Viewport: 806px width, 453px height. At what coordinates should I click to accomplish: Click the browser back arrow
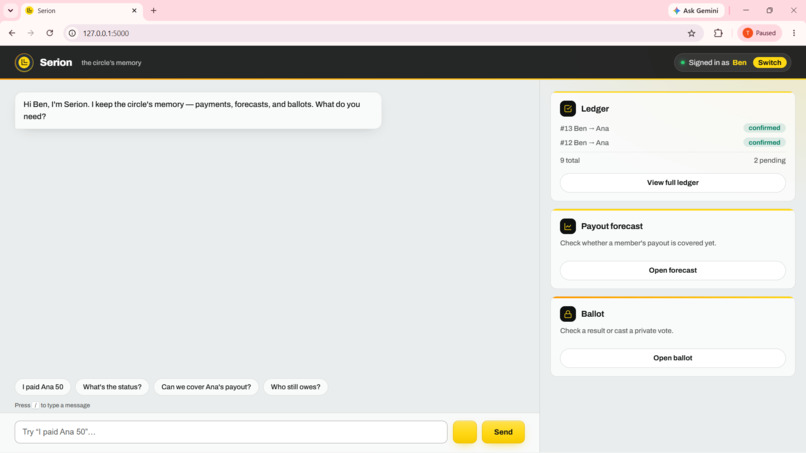coord(12,33)
